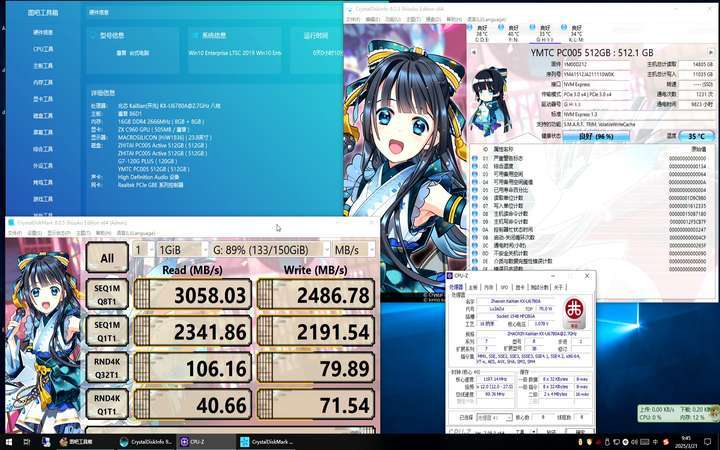Open 主板工具 in 图吧工具箱 sidebar

pos(43,66)
